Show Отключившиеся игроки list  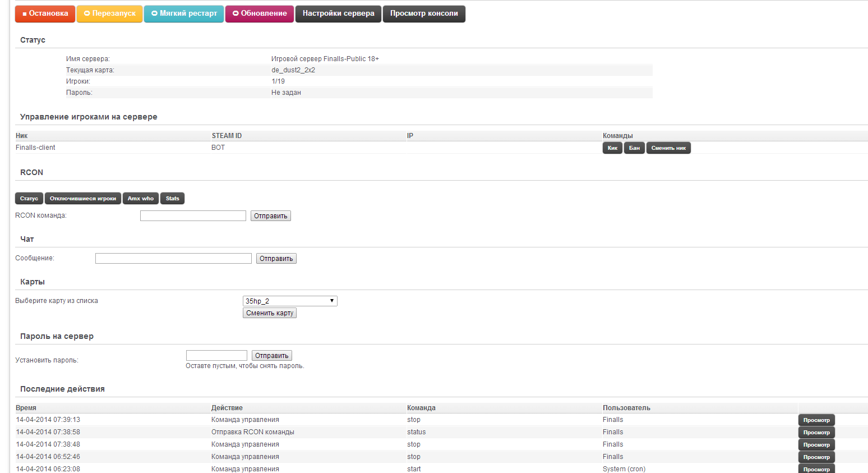click(x=83, y=199)
